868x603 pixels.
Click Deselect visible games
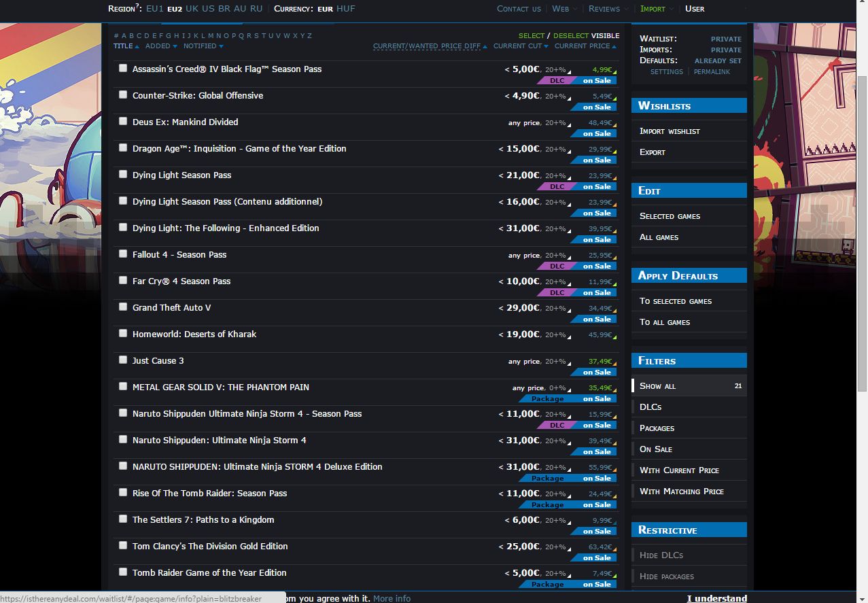tap(570, 36)
